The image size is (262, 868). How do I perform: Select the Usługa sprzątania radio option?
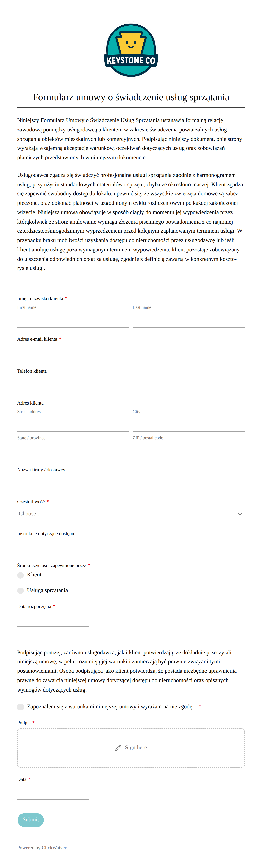[x=20, y=590]
